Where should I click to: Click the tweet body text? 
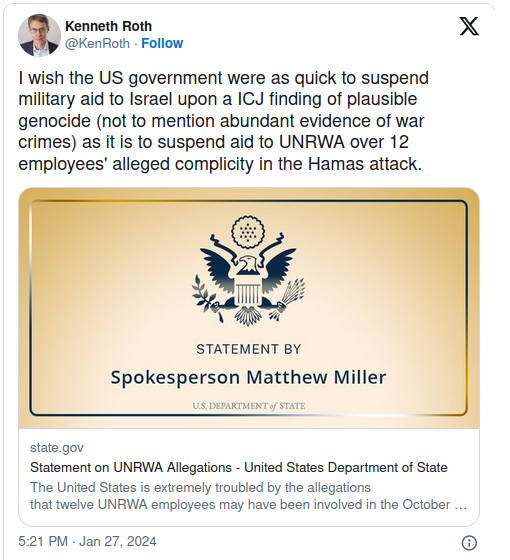click(224, 121)
